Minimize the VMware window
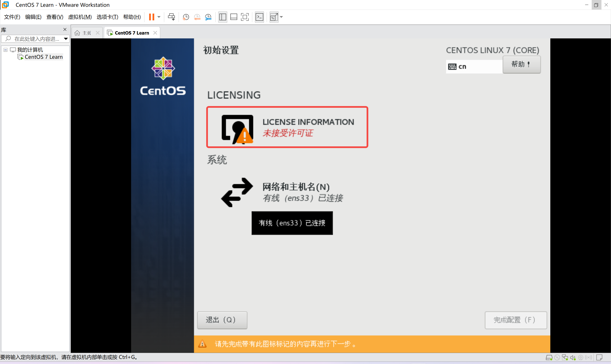Screen dimensions: 611x364 586,5
